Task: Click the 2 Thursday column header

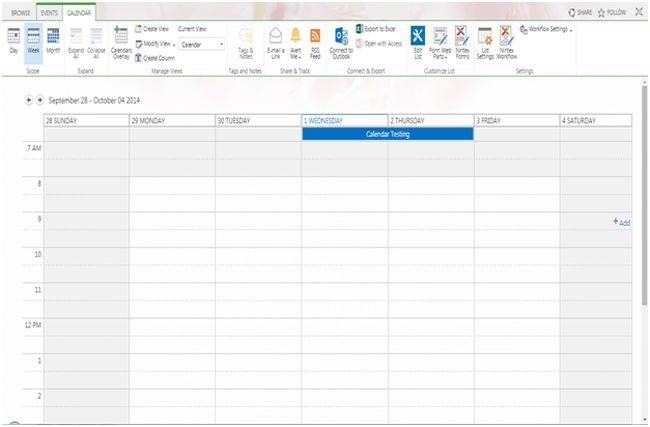Action: [x=431, y=121]
